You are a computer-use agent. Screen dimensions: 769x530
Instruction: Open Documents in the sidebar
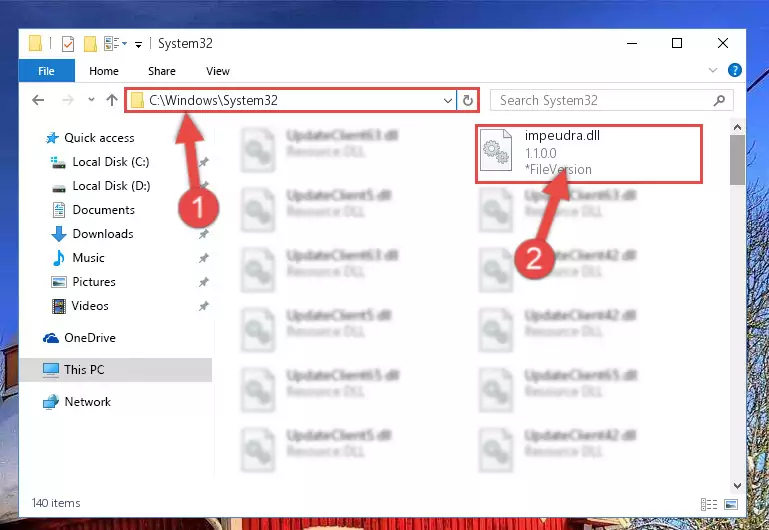(x=103, y=210)
